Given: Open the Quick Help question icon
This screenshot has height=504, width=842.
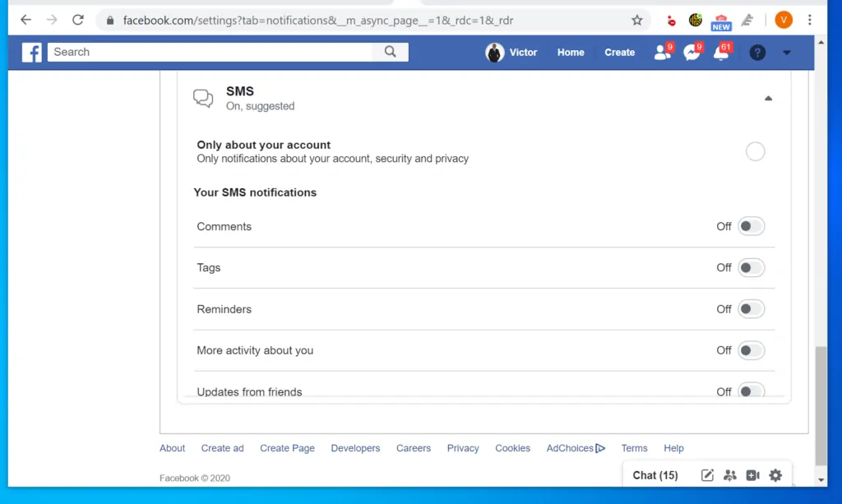Looking at the screenshot, I should (x=757, y=52).
